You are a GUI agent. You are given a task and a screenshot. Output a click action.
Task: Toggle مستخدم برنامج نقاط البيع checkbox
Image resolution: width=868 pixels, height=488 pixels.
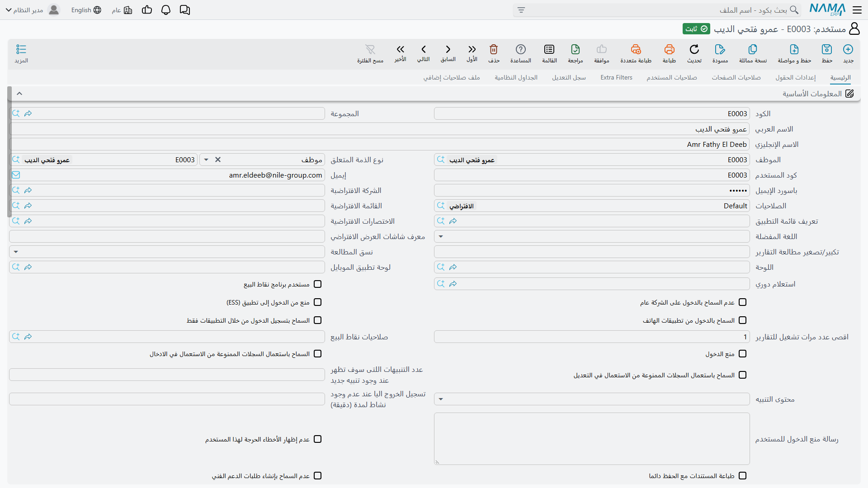(x=318, y=284)
